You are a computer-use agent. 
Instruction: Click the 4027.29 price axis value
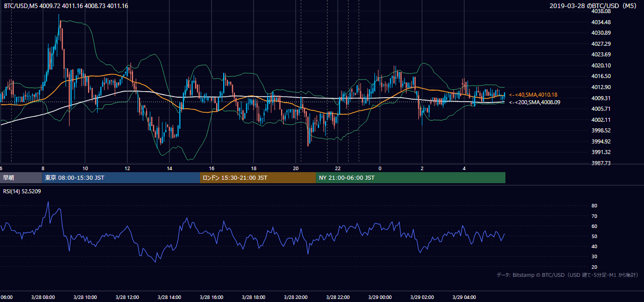point(601,44)
